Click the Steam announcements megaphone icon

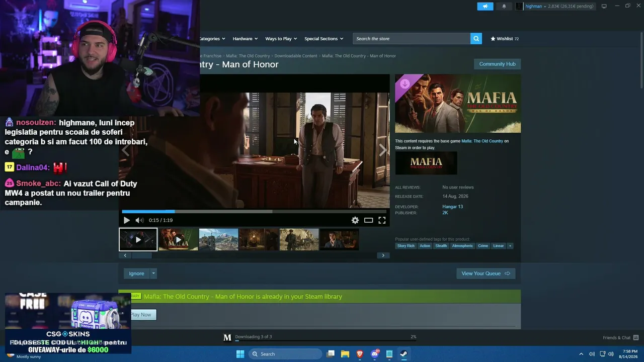point(485,6)
